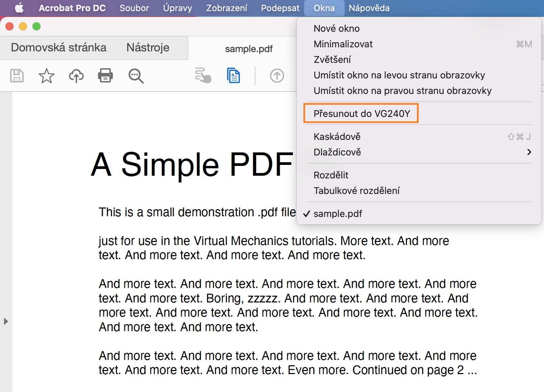Viewport: 544px width, 392px height.
Task: Open the Apple menu
Action: (19, 8)
